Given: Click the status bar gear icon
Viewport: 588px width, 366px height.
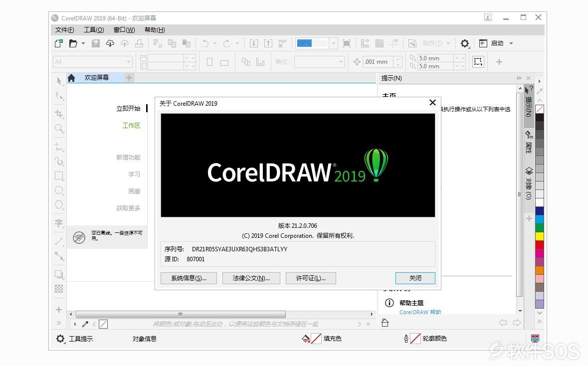Looking at the screenshot, I should (60, 339).
